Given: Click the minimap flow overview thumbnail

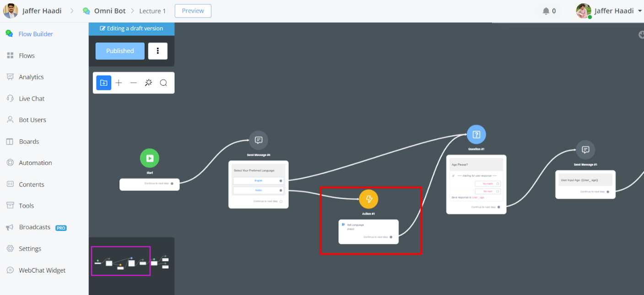Looking at the screenshot, I should point(121,261).
